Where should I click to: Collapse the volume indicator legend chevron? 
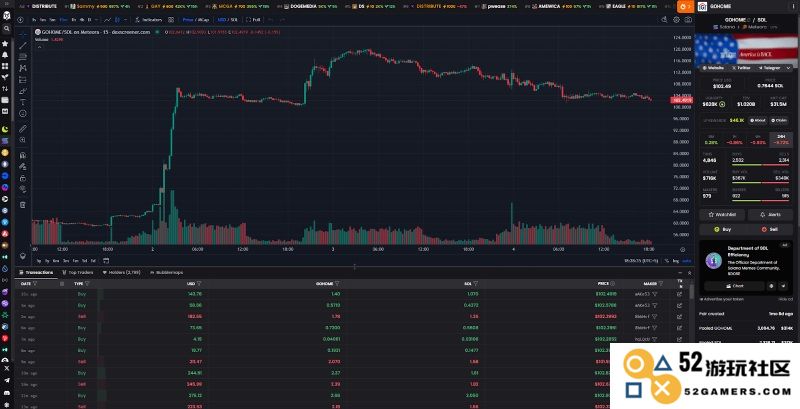39,46
